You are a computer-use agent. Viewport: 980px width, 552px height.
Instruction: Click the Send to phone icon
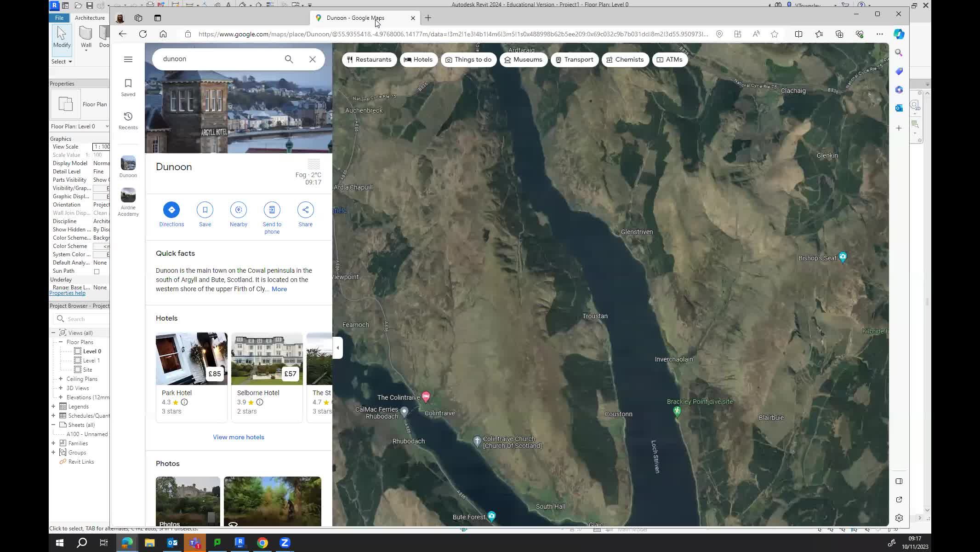tap(272, 210)
